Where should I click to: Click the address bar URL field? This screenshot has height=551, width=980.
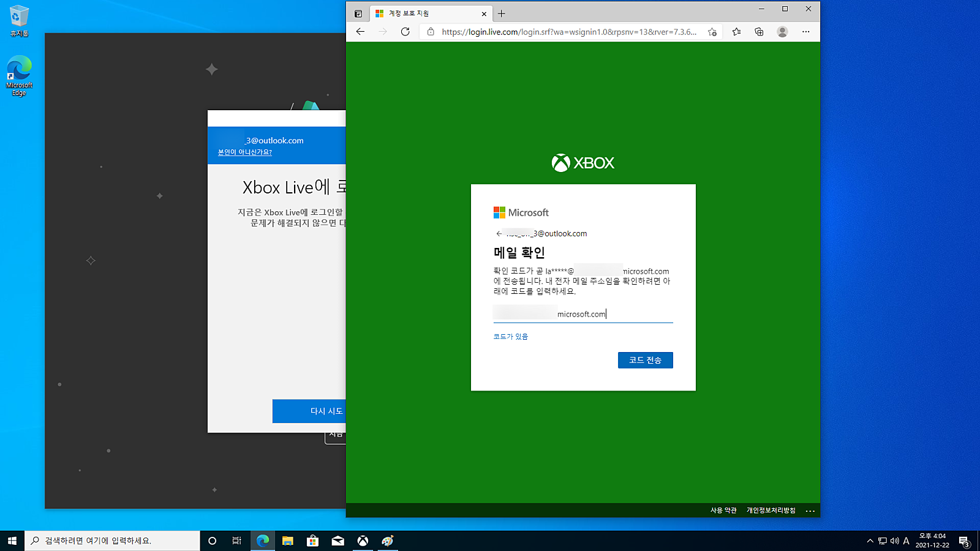(569, 32)
